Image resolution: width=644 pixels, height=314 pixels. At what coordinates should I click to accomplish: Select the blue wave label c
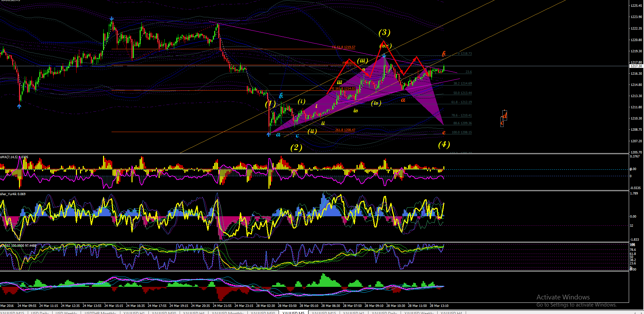point(297,136)
